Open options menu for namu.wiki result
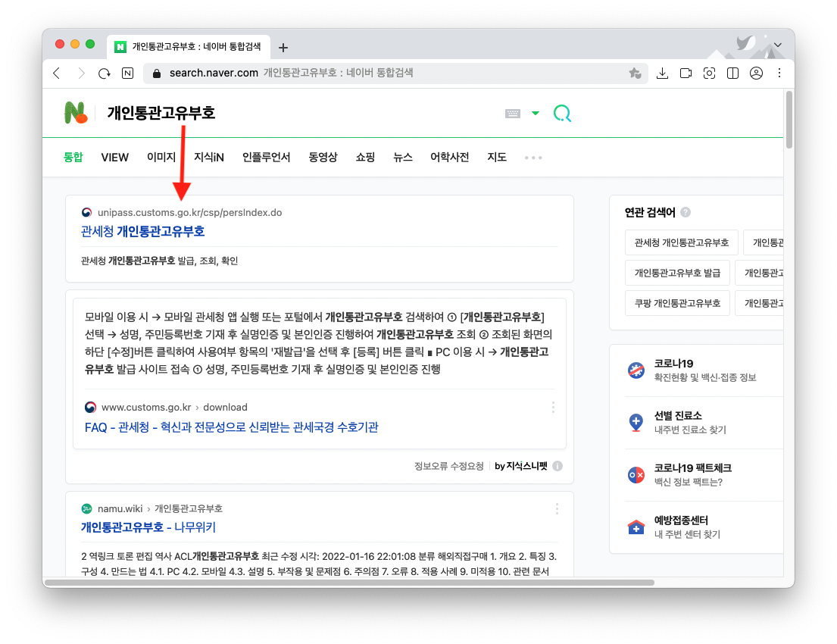 (x=557, y=508)
